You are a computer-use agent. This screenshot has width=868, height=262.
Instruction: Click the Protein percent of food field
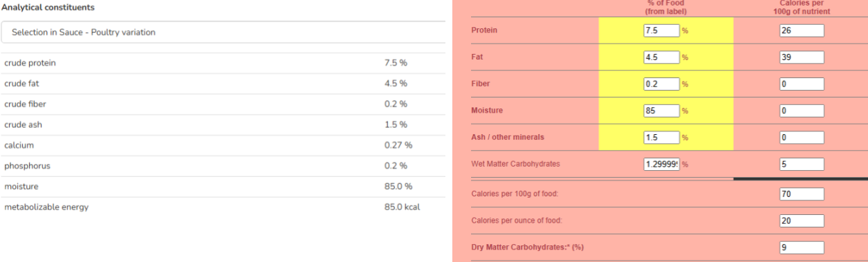coord(662,30)
